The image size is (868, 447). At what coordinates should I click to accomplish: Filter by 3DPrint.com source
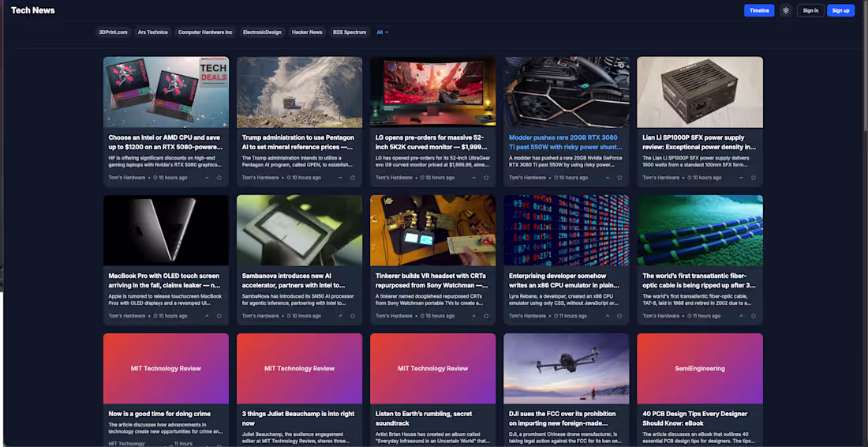113,32
